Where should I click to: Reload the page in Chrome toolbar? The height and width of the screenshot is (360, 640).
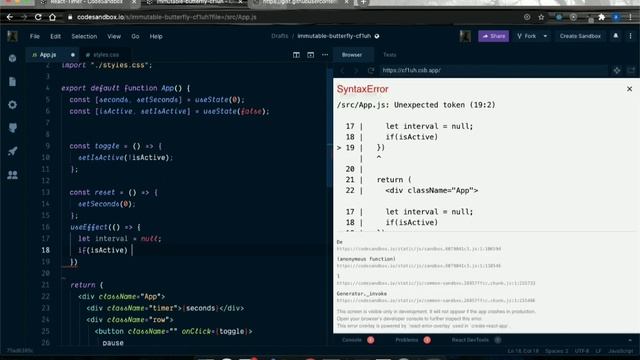pos(38,17)
